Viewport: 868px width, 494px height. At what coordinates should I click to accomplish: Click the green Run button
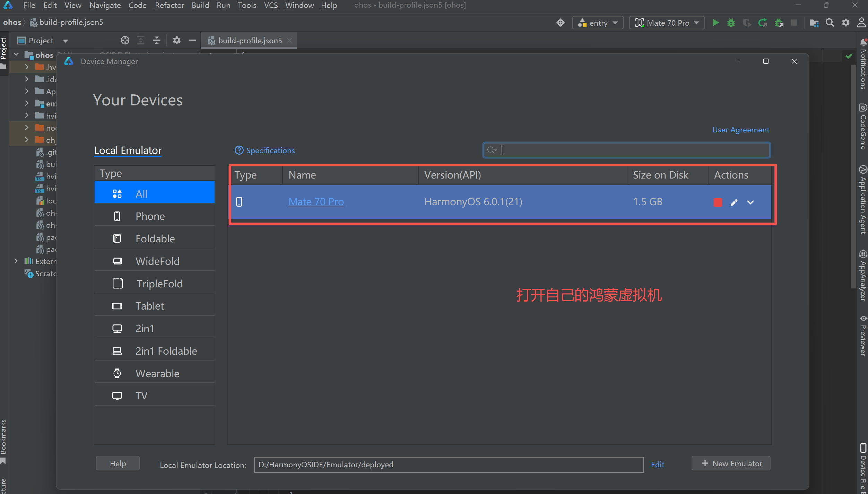pos(715,23)
